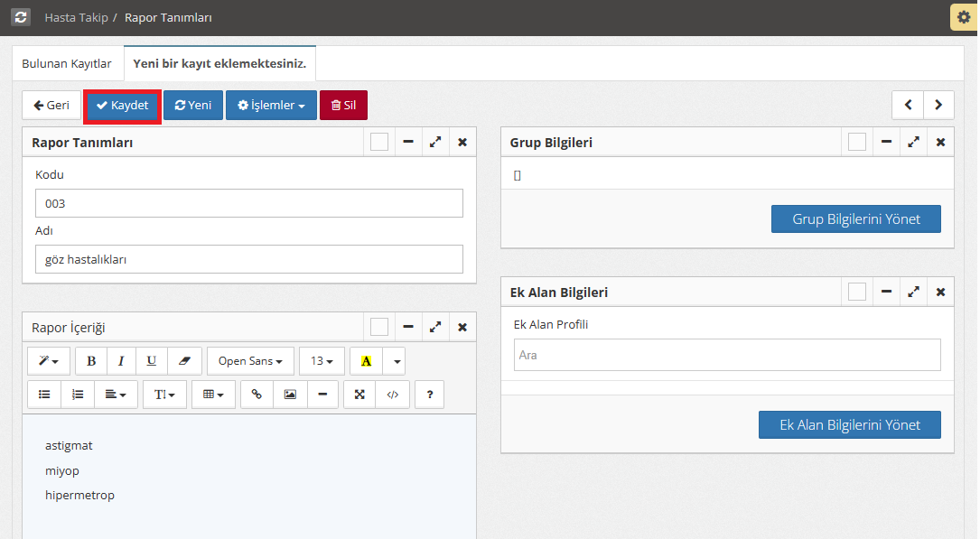Apply the yellow highlight text color
The height and width of the screenshot is (539, 980).
point(366,361)
